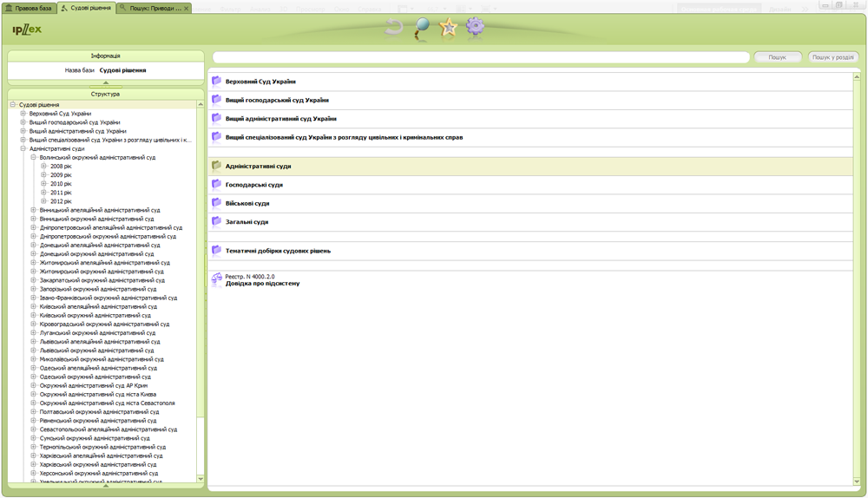868x498 pixels.
Task: Select Окружний адміністративний суд міста Києва
Action: click(x=98, y=395)
